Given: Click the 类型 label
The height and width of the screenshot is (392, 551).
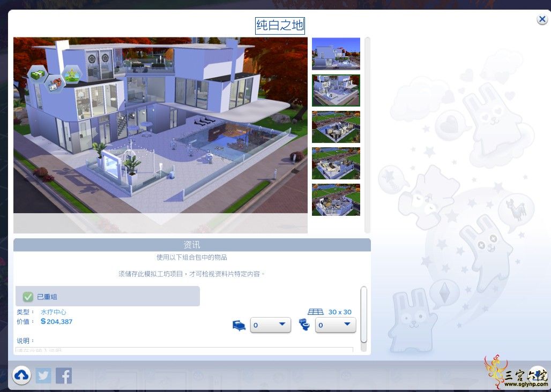Looking at the screenshot, I should (25, 312).
